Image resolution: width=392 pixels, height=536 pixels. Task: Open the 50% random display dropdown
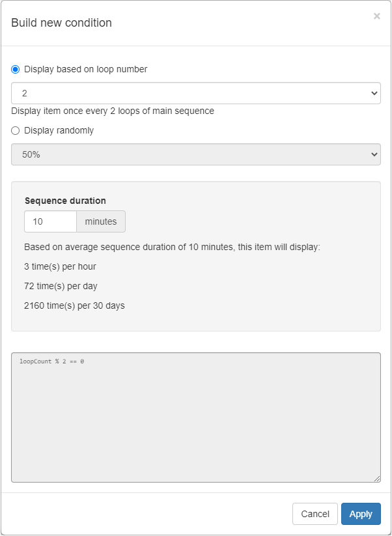pyautogui.click(x=195, y=154)
